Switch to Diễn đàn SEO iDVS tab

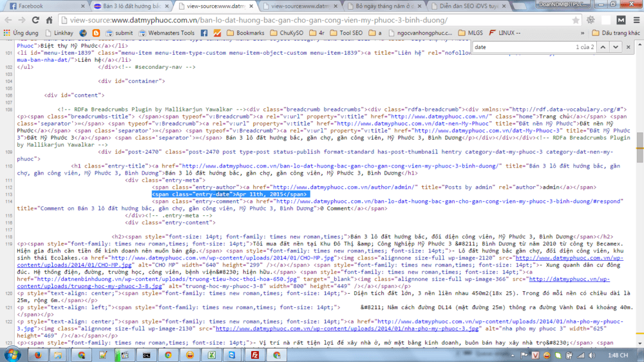pos(469,6)
